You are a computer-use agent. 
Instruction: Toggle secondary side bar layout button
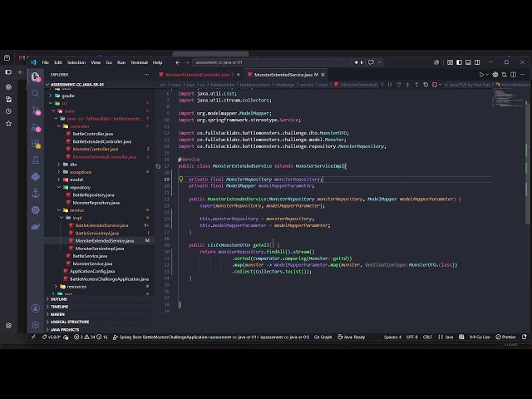[477, 62]
